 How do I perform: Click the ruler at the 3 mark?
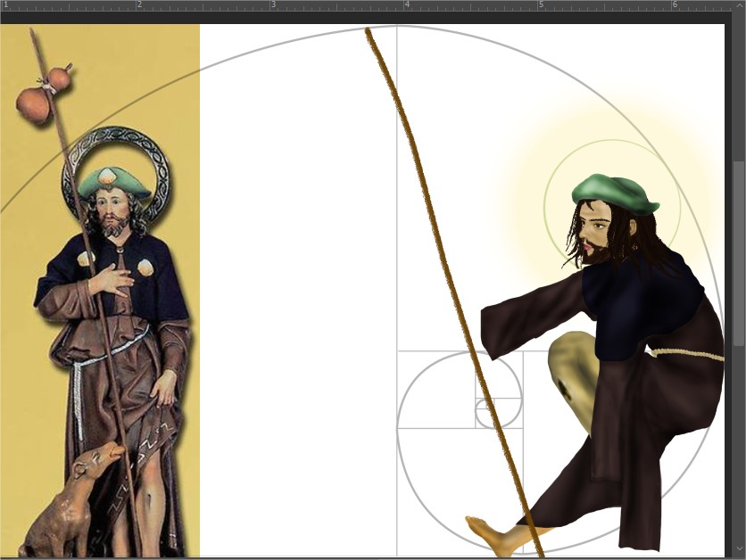click(x=272, y=5)
